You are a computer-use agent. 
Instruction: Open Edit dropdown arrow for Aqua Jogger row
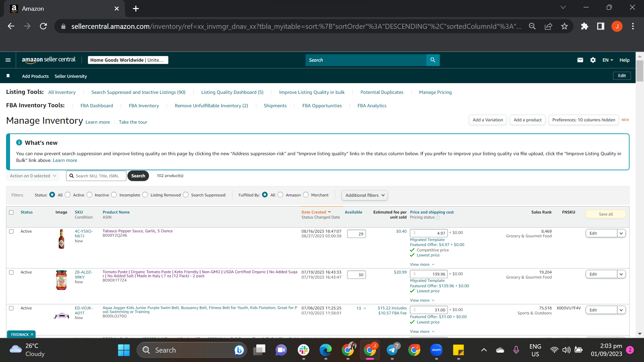tap(621, 310)
